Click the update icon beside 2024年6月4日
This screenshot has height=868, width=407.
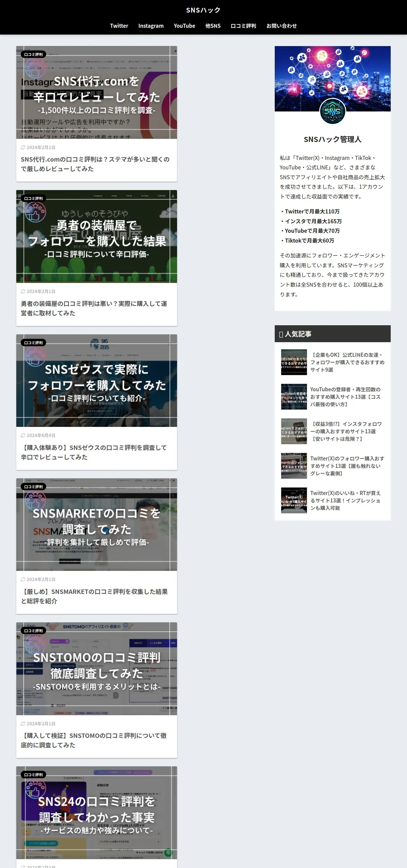(23, 435)
